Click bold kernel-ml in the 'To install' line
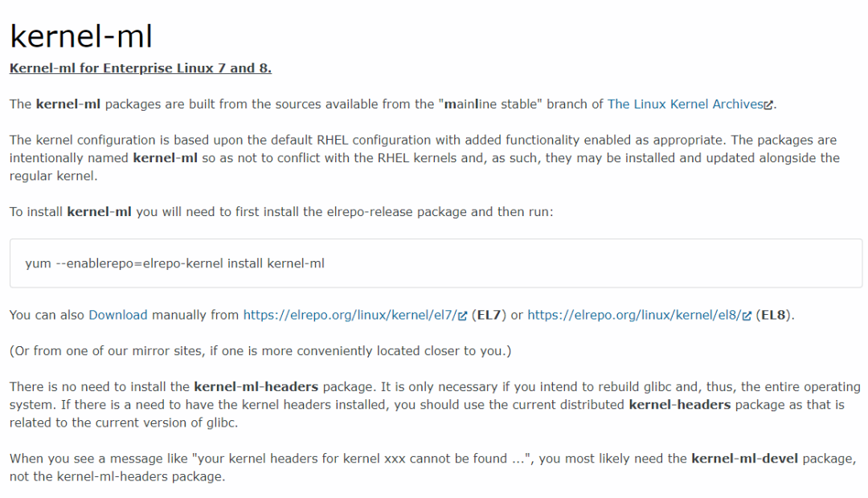The height and width of the screenshot is (498, 868). point(100,212)
